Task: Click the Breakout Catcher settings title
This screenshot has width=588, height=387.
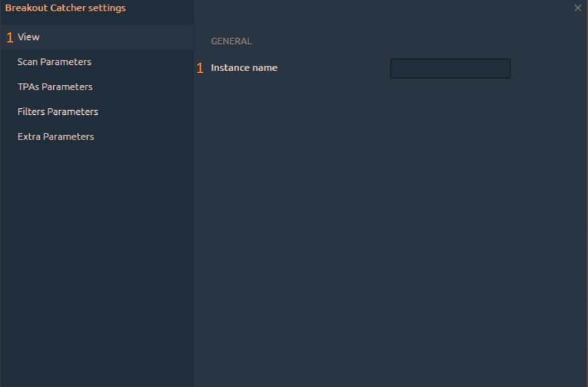Action: coord(65,8)
